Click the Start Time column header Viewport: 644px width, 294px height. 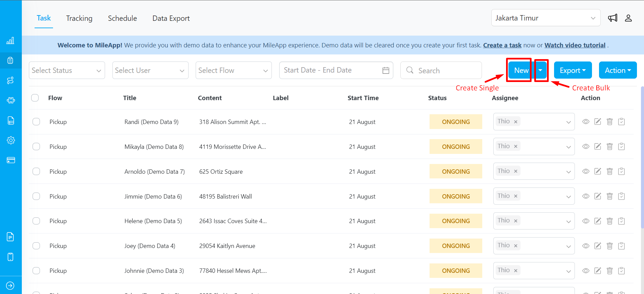[x=363, y=98]
